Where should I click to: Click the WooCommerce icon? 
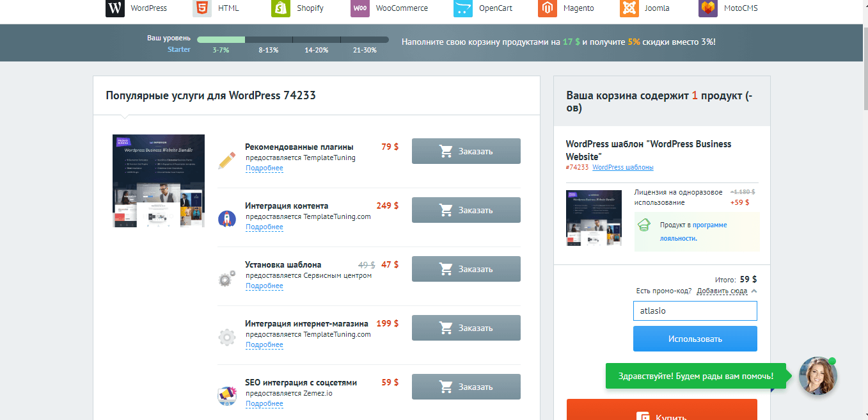[360, 8]
